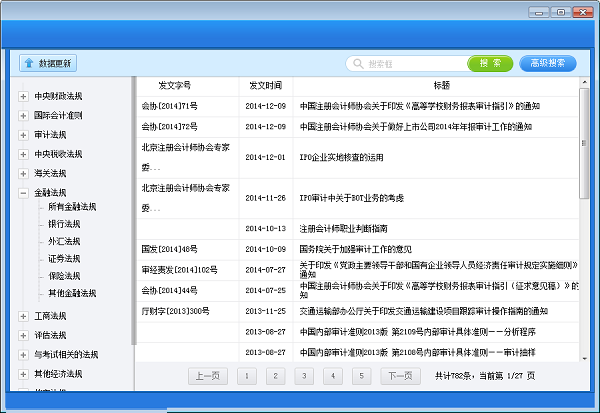Maximize the application window

click(x=561, y=13)
